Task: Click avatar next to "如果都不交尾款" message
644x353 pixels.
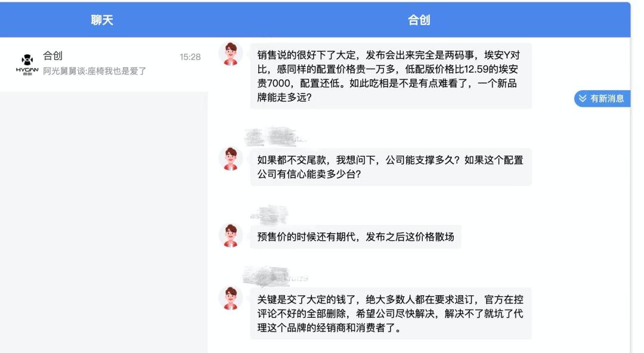Action: click(x=230, y=159)
